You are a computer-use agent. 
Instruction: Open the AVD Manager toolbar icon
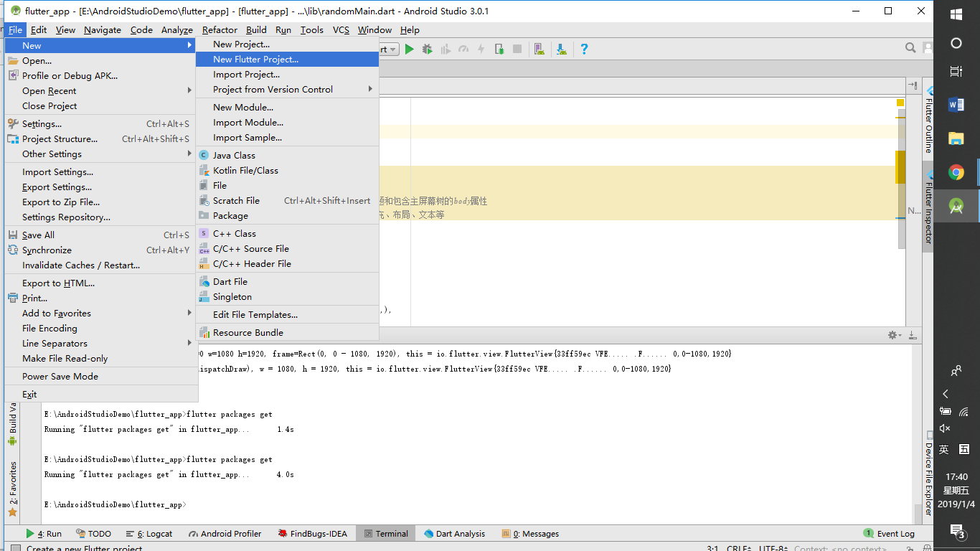point(540,49)
